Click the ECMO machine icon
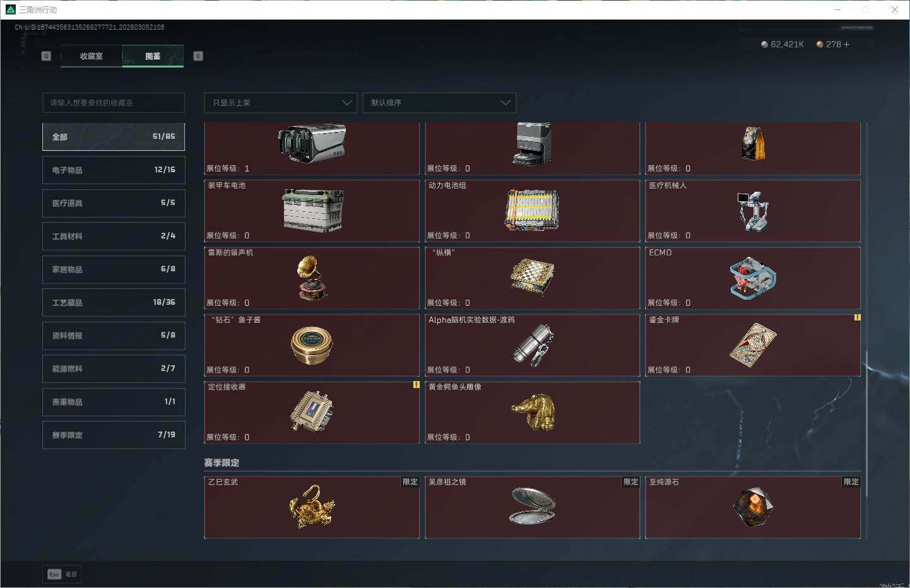 752,278
